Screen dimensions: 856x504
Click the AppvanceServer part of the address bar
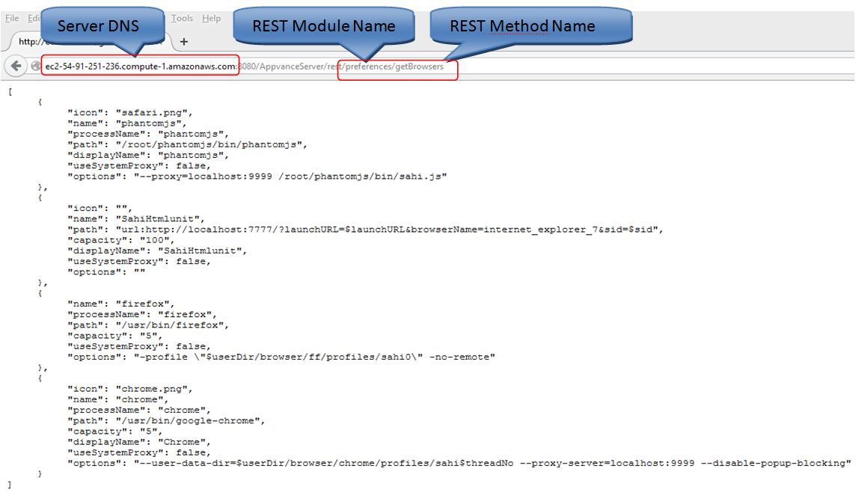(288, 67)
